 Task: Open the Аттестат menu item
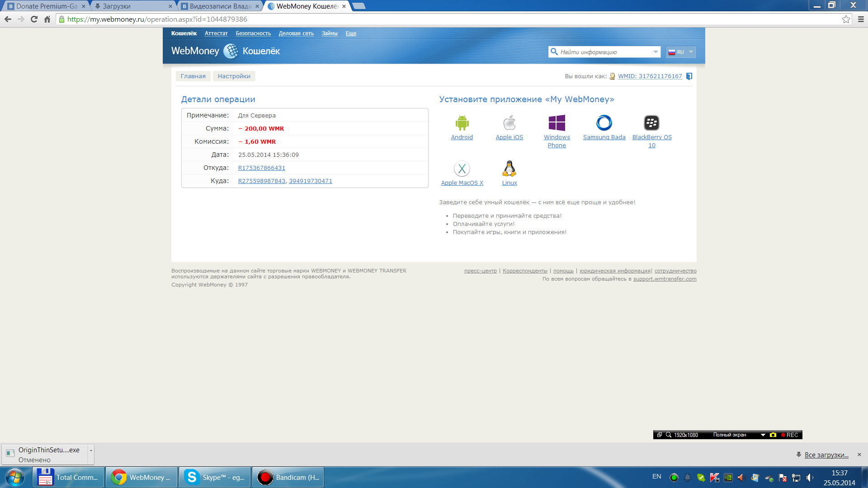pos(216,33)
